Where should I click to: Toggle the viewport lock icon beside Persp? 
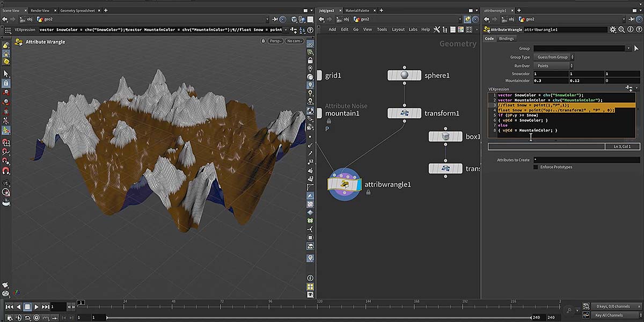pyautogui.click(x=263, y=41)
